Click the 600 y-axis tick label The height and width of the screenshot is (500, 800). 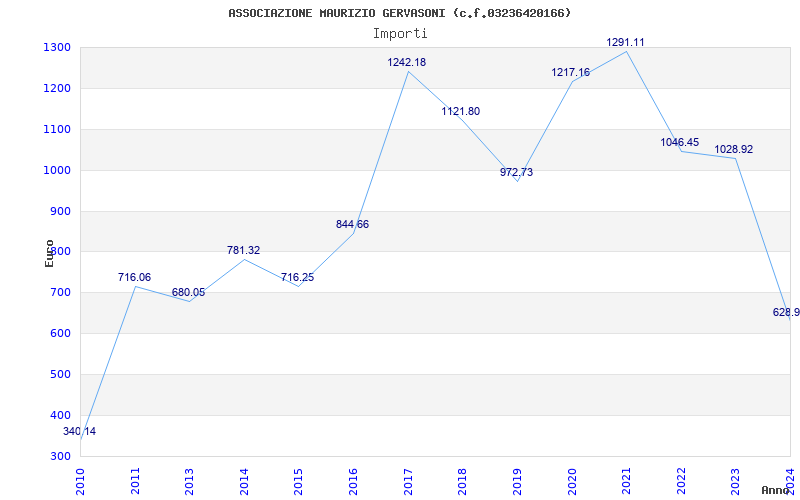(x=60, y=334)
